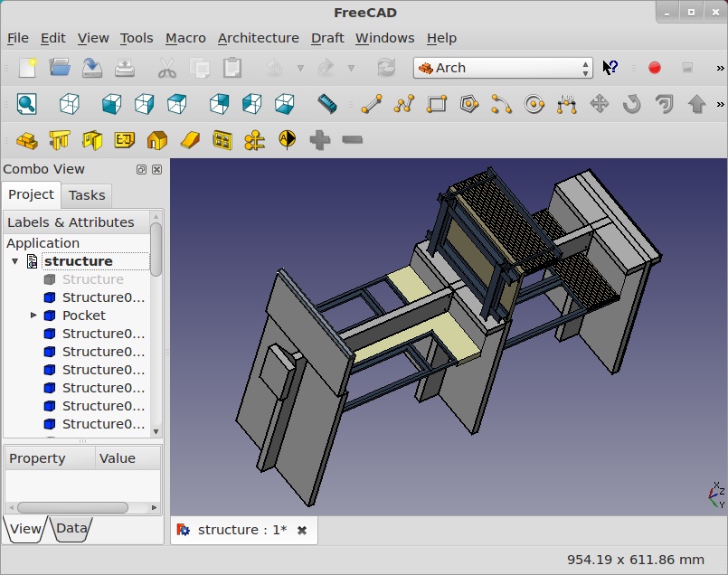
Task: Click the Arch Building house icon
Action: pyautogui.click(x=157, y=140)
